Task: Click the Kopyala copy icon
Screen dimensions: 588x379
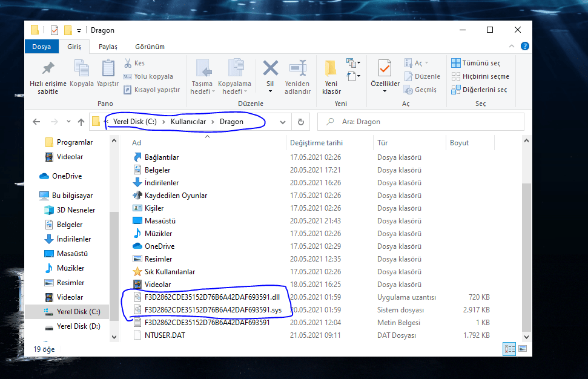Action: coord(81,68)
